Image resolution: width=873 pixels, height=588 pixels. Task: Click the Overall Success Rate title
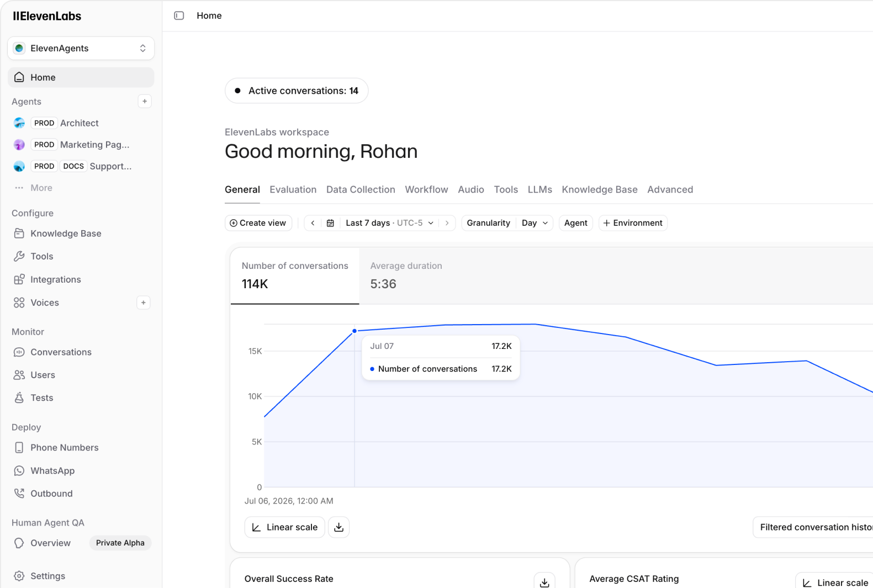(289, 579)
